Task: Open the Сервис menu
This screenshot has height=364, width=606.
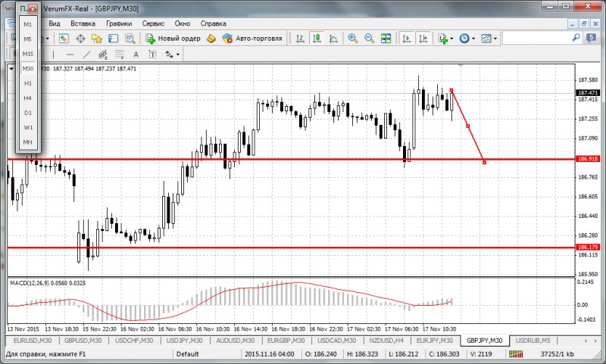Action: point(154,23)
